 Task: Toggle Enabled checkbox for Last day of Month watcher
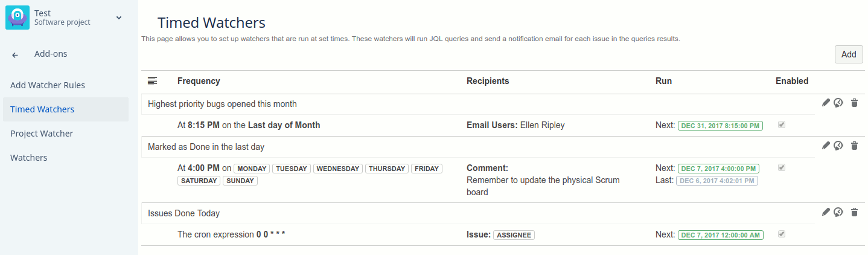(x=782, y=124)
